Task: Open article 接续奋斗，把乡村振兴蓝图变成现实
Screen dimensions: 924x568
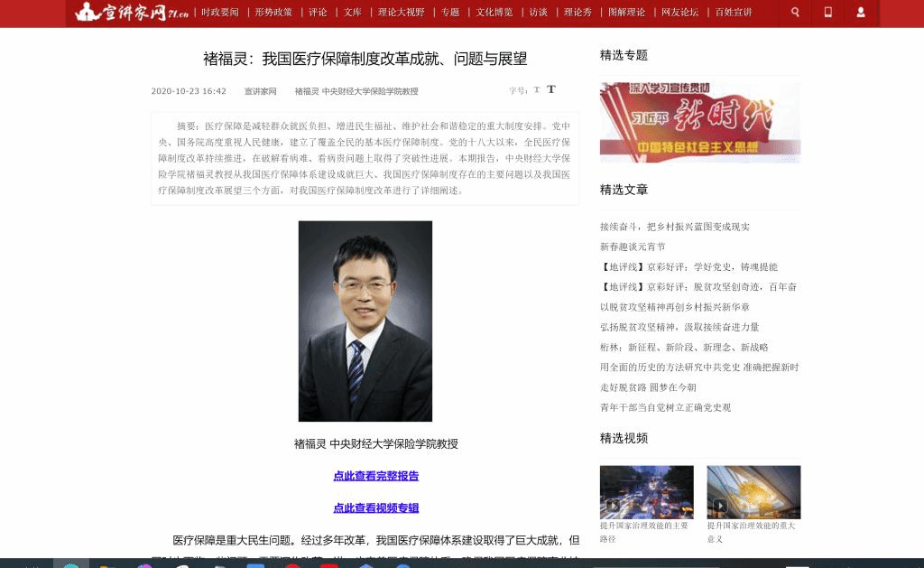Action: coord(674,227)
